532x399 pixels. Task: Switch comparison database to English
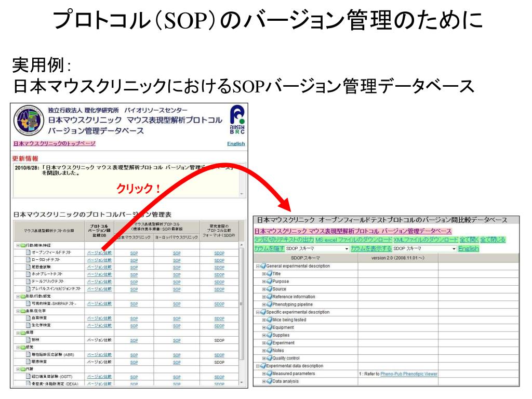coord(468,249)
